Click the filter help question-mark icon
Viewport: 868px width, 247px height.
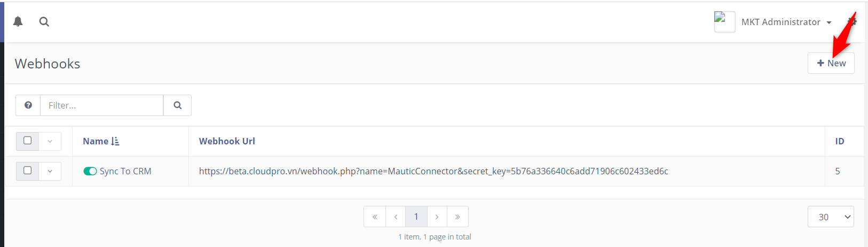coord(28,105)
